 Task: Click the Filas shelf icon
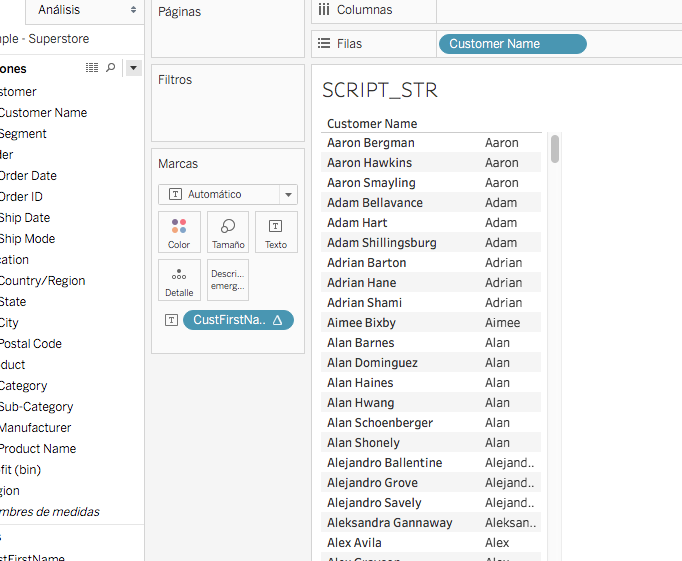324,44
